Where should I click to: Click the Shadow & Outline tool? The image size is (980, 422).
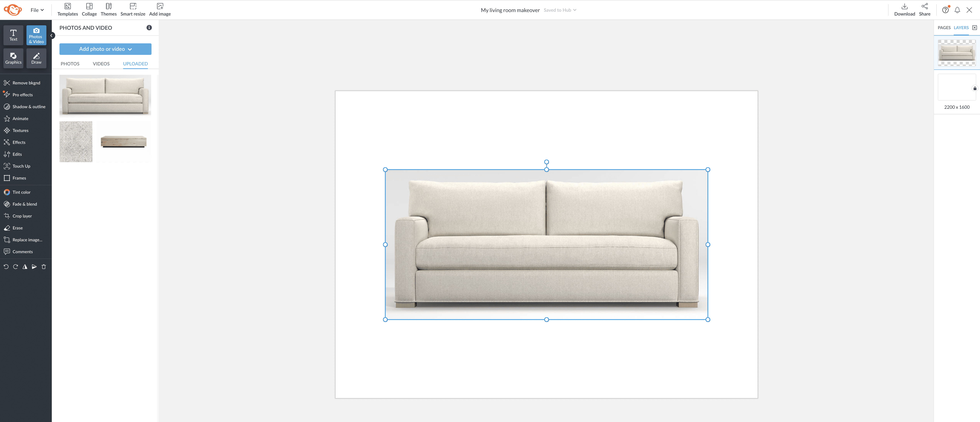29,106
